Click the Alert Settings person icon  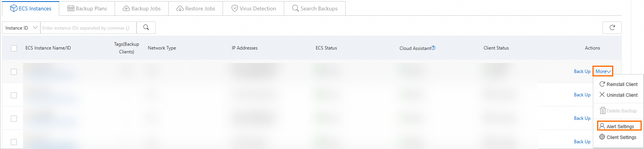click(602, 126)
